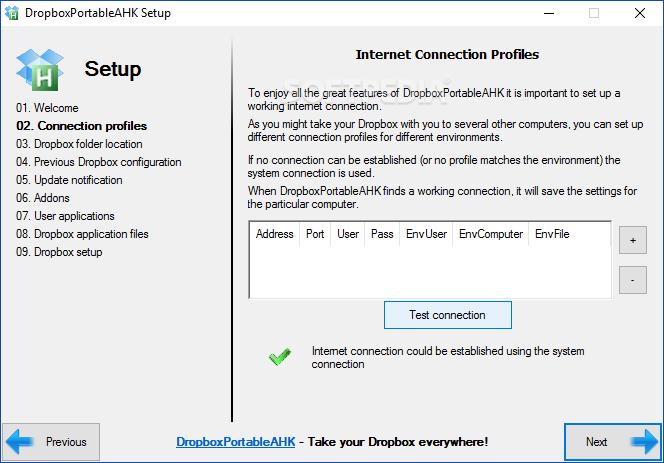
Task: Test the internet connection
Action: click(x=448, y=315)
